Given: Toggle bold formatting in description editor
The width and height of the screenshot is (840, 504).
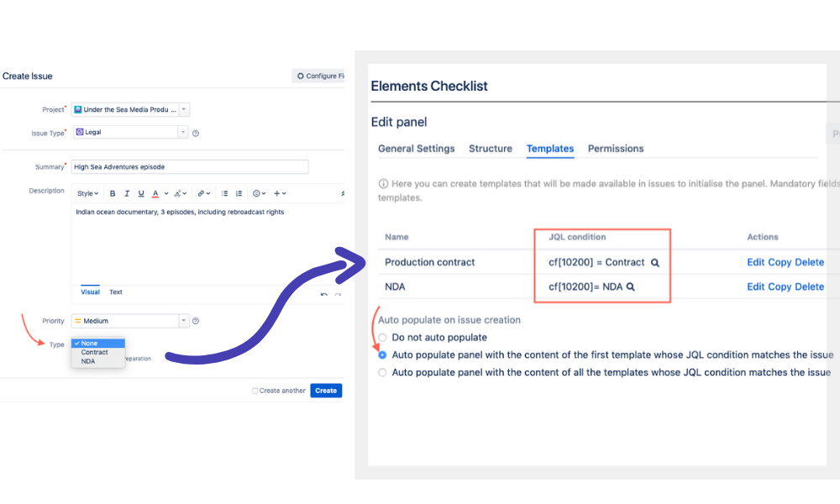Looking at the screenshot, I should (x=113, y=193).
